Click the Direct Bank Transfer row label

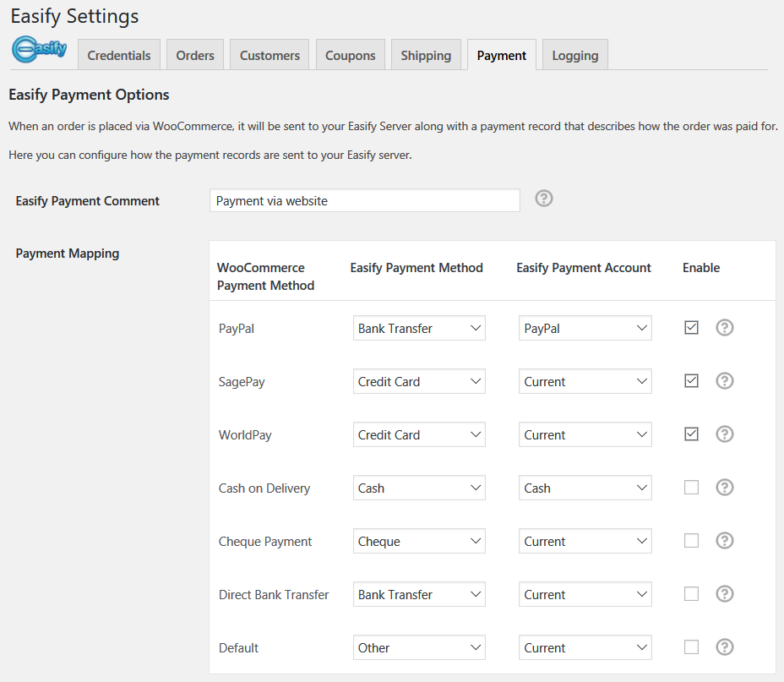pos(274,594)
